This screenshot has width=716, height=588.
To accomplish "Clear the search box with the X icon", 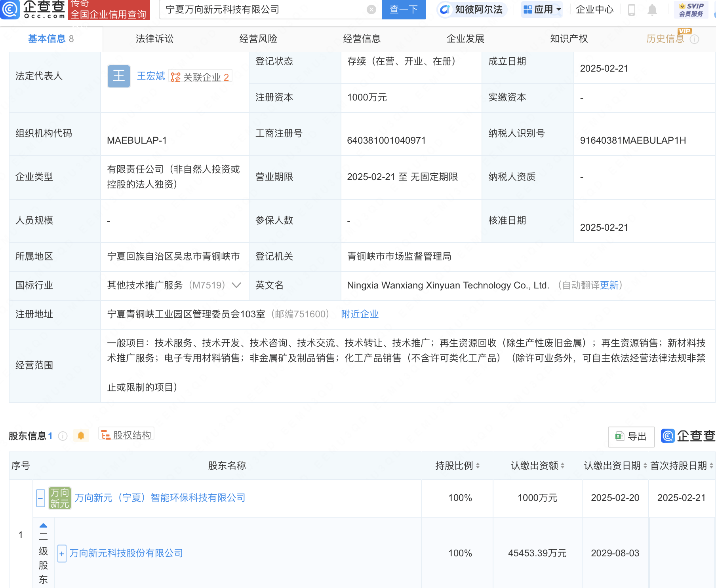I will (371, 9).
